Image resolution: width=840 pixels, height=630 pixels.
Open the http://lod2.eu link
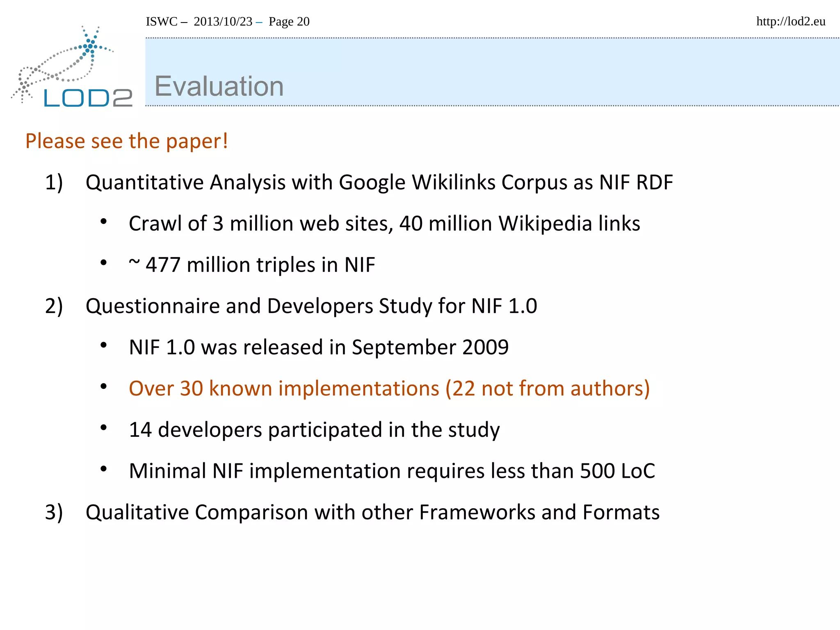tap(790, 21)
